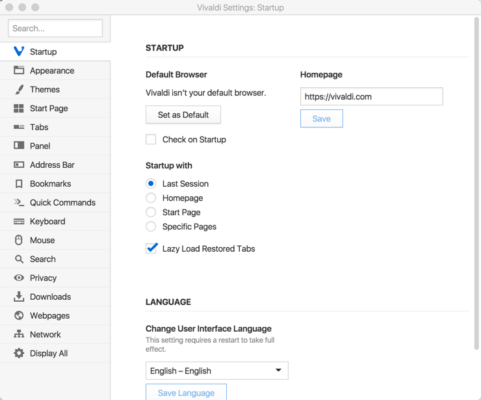Open Appearance settings

55,70
